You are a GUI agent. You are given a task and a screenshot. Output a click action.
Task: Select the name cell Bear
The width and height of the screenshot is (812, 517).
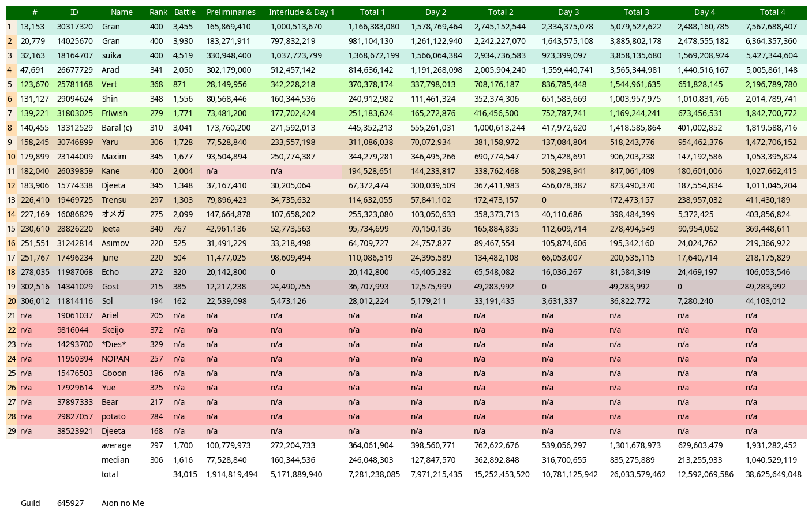110,402
